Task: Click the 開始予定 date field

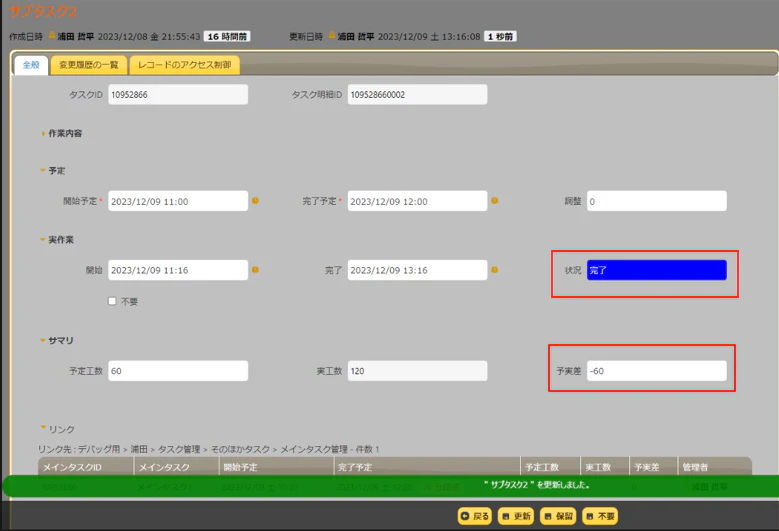Action: tap(178, 201)
